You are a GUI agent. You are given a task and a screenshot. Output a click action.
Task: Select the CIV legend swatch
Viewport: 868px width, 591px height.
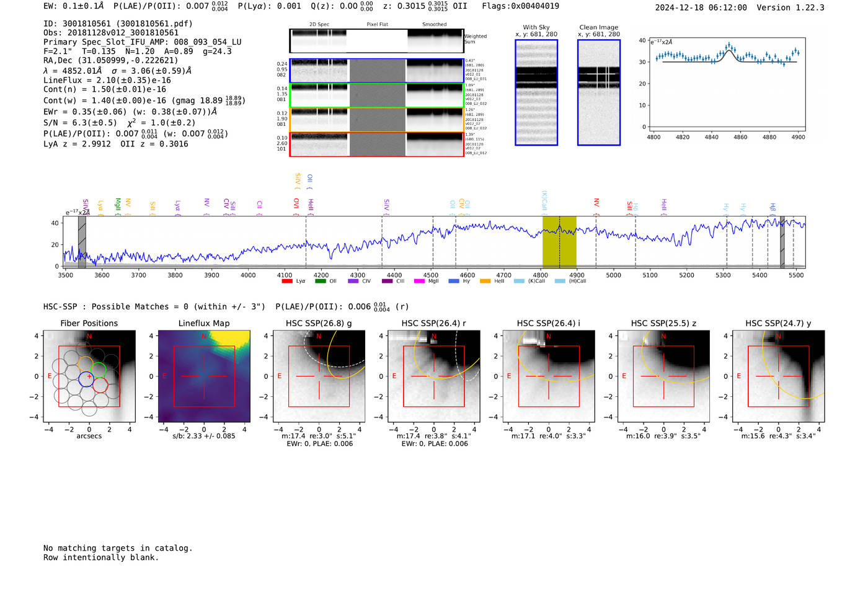coord(353,282)
